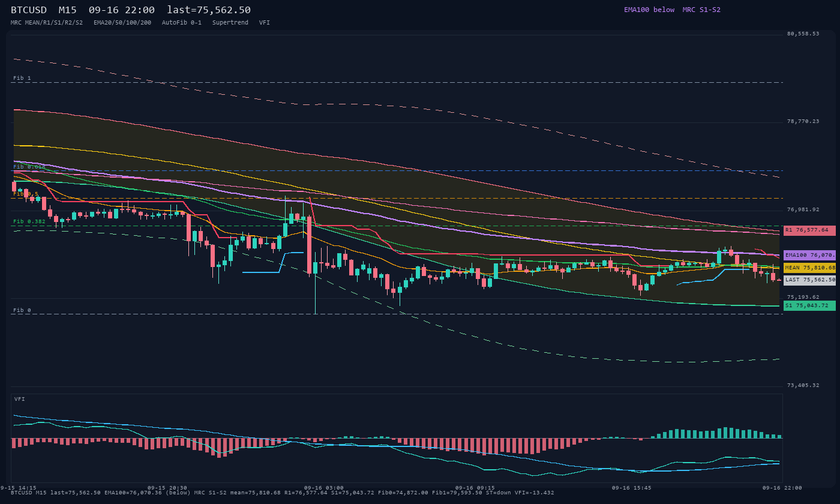
Task: Click the Fib 1 level label
Action: coord(22,79)
